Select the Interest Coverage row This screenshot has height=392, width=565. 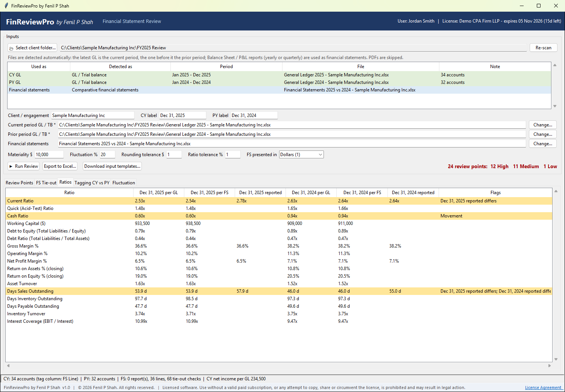pos(279,321)
